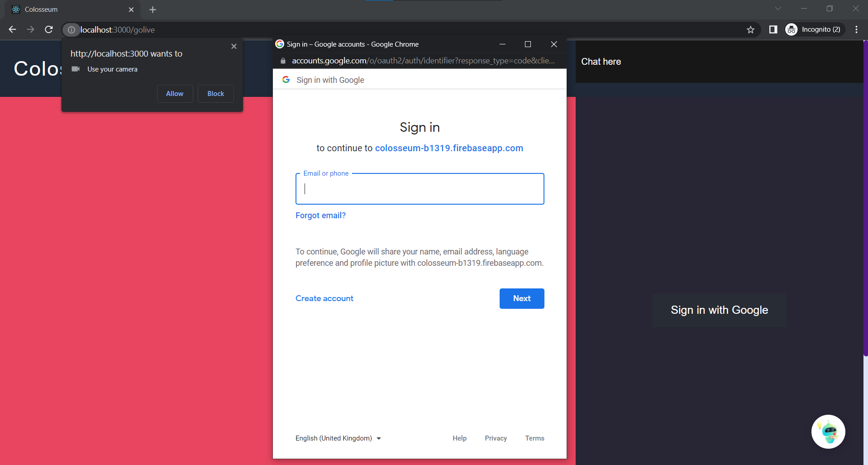Image resolution: width=868 pixels, height=465 pixels.
Task: Open the tab search chevron in title bar
Action: click(778, 9)
